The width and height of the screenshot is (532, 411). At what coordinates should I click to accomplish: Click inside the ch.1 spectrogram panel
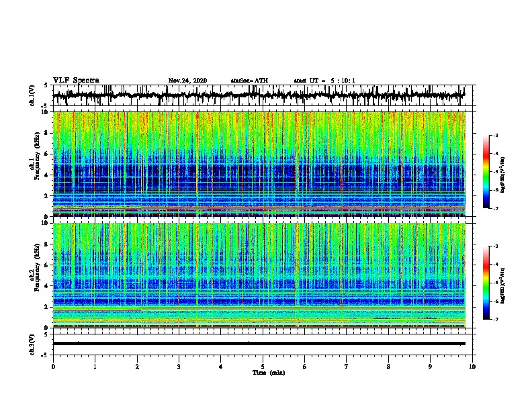click(x=259, y=164)
